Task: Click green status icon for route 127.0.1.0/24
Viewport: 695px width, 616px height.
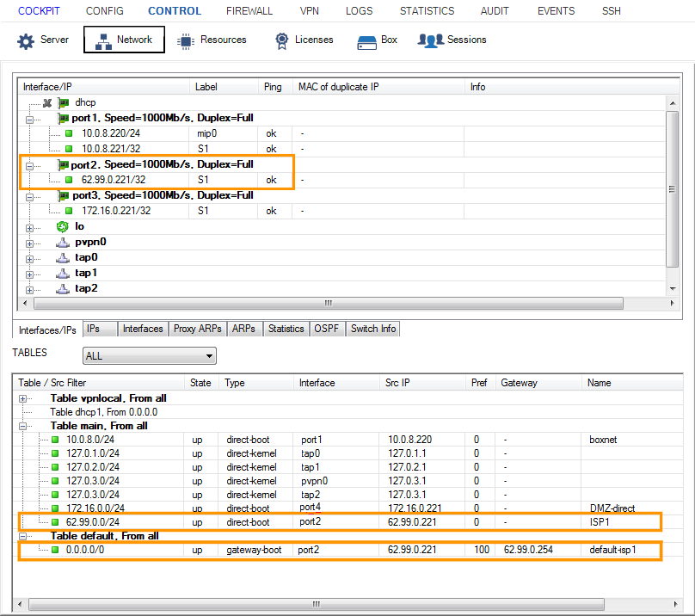Action: point(55,453)
